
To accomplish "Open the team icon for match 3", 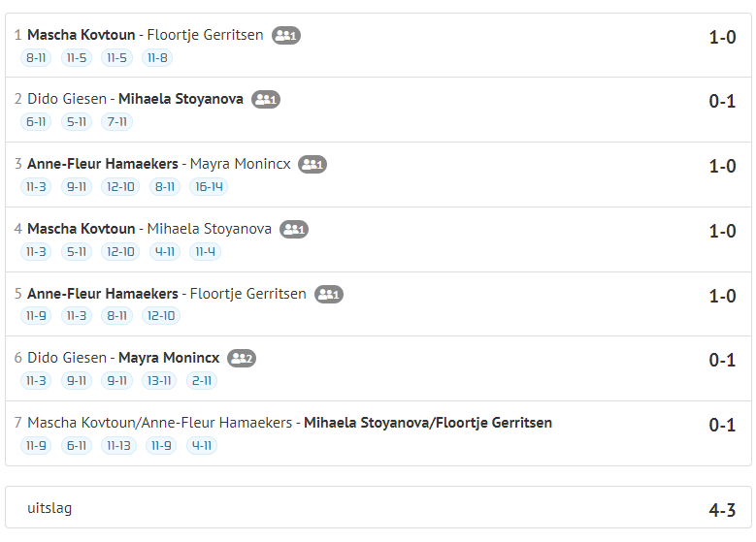I will tap(312, 164).
